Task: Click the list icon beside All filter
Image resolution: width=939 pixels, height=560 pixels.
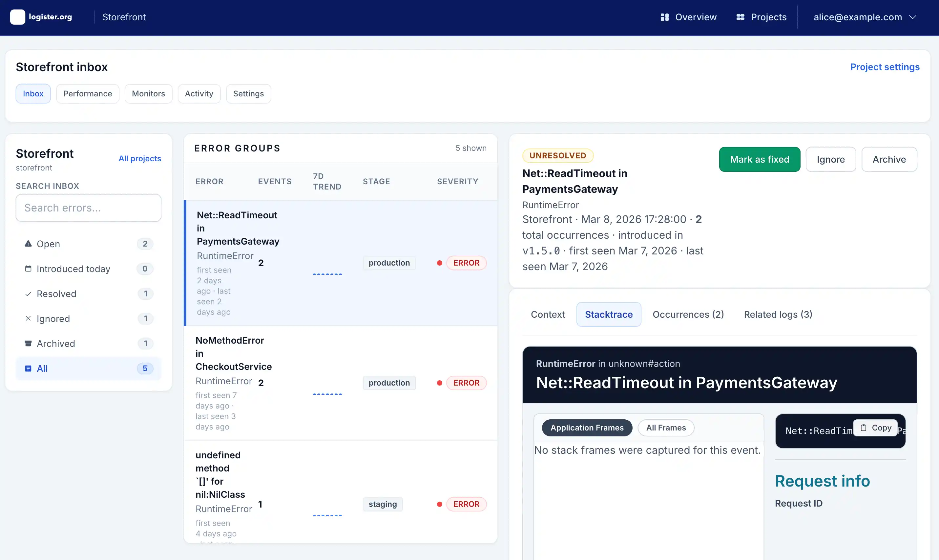Action: click(28, 368)
